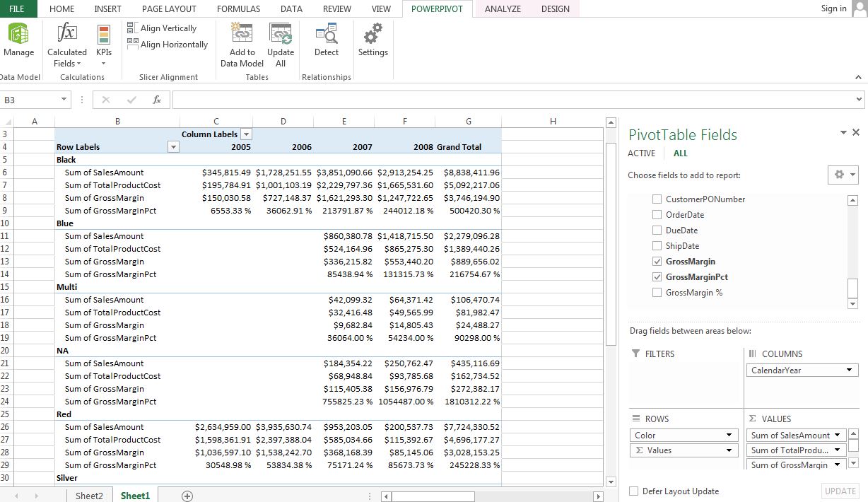The image size is (868, 502).
Task: Open the Color field dropdown in ROWS
Action: point(729,435)
